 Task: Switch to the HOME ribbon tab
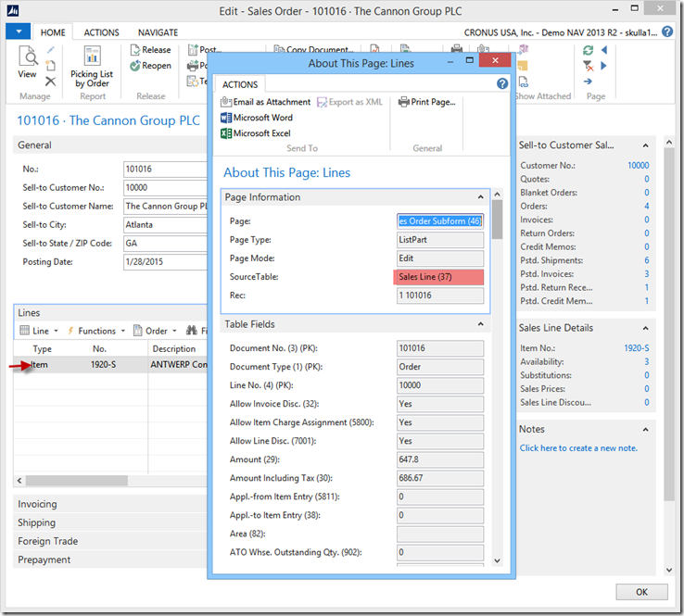coord(53,32)
